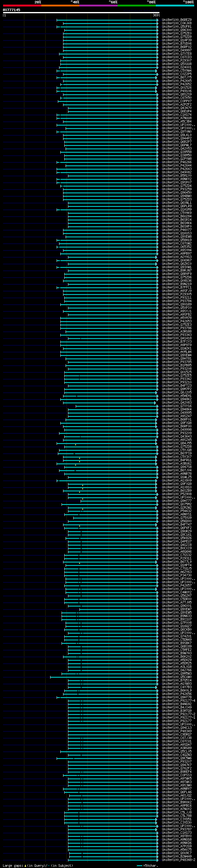Select hit label UniRef100_Q9M7P2
The width and height of the screenshot is (197, 868).
(177, 389)
